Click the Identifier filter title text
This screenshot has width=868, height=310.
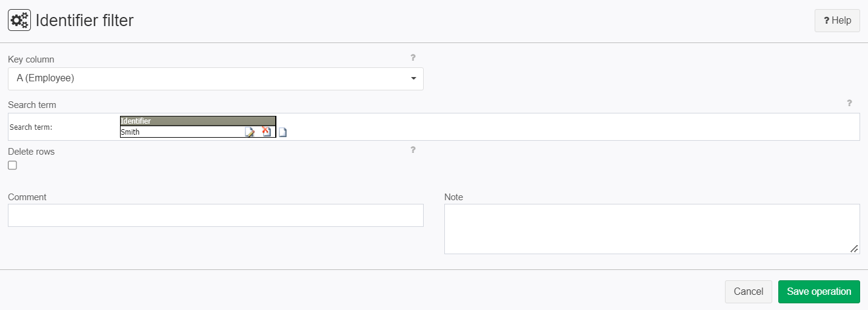pos(85,21)
